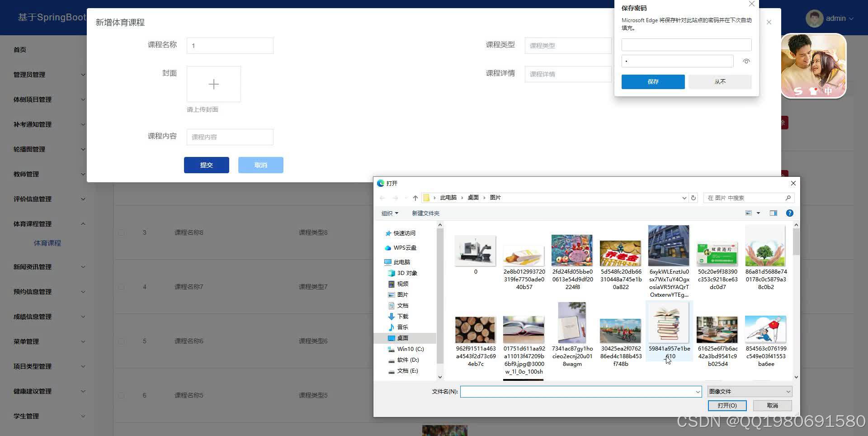The height and width of the screenshot is (436, 868).
Task: Click the refresh icon in the file dialog
Action: 694,198
